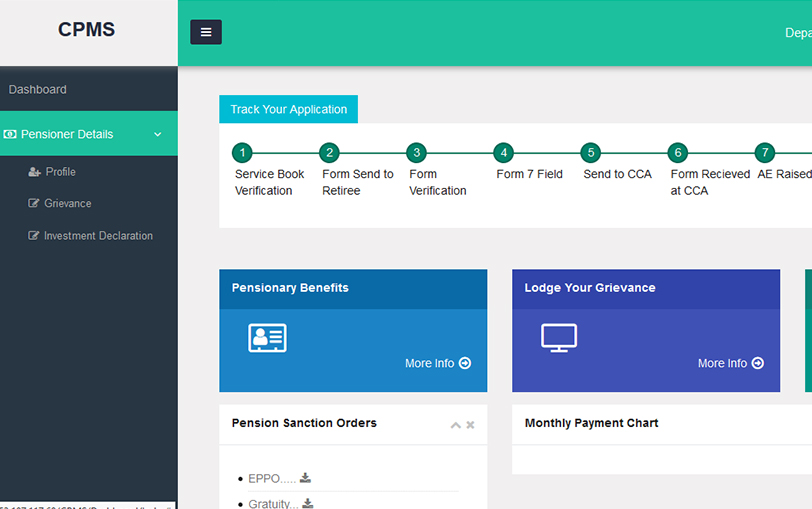
Task: Click the ID card icon in Pensionary Benefits
Action: pyautogui.click(x=267, y=338)
